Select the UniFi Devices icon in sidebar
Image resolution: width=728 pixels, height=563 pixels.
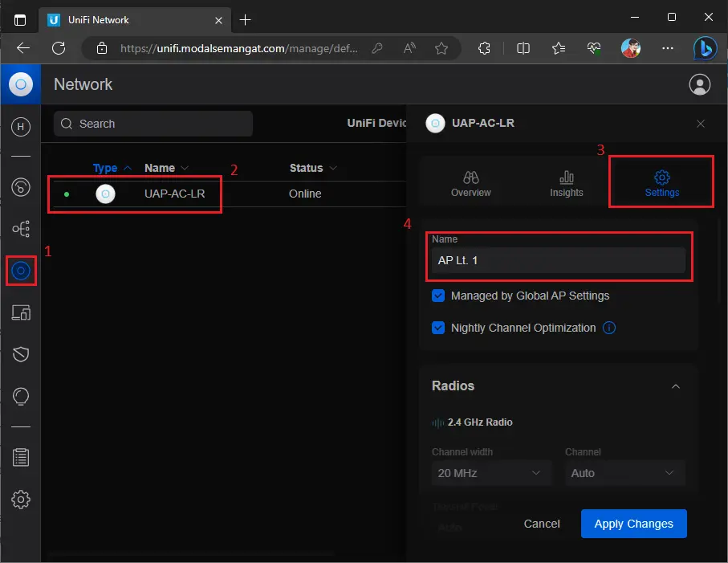[x=21, y=271]
